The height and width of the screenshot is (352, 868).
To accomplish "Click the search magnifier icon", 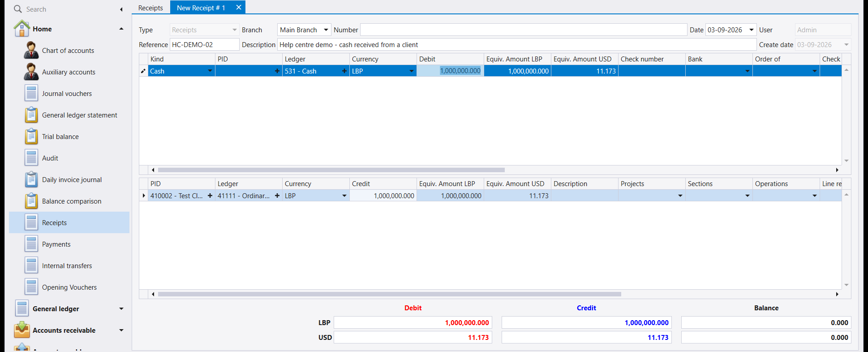I will (x=18, y=9).
